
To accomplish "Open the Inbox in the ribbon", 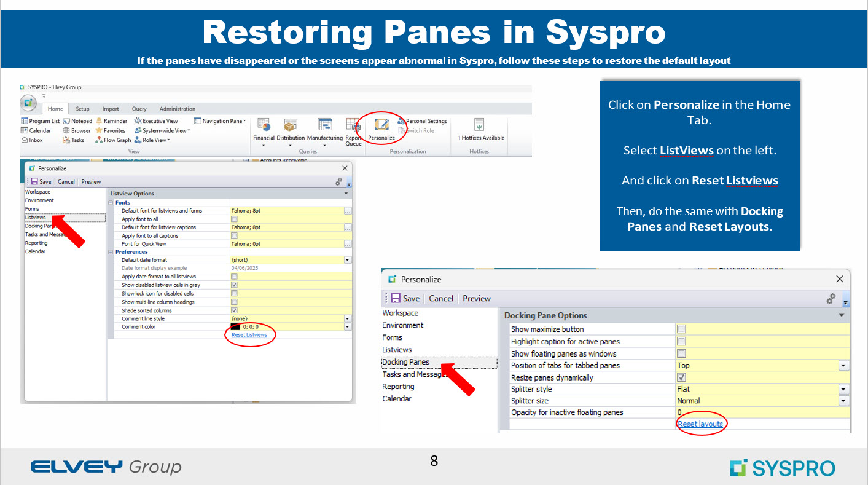I will tap(32, 140).
